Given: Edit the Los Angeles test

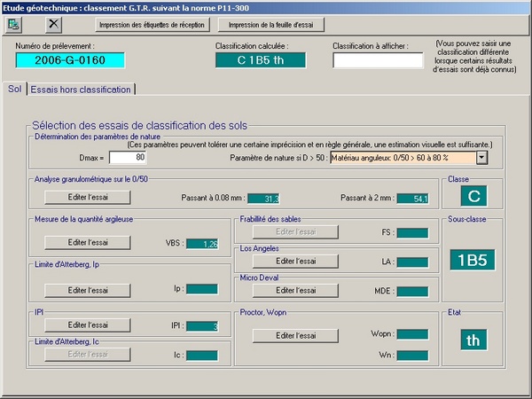Looking at the screenshot, I should (296, 262).
